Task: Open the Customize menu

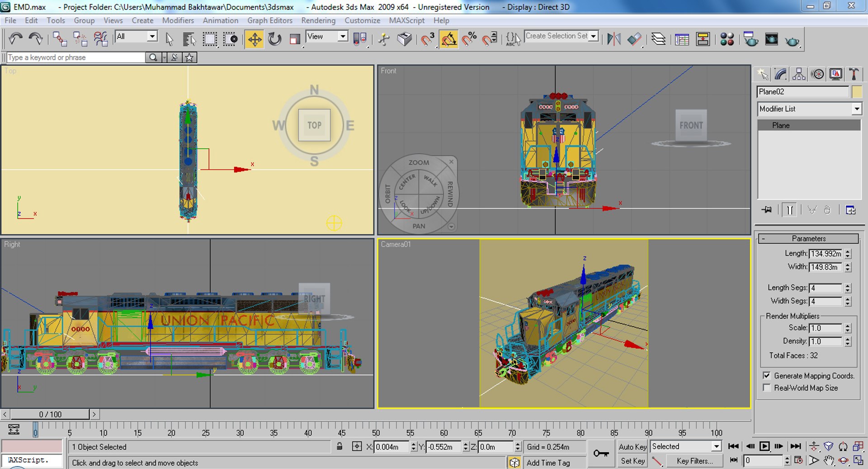Action: coord(363,20)
